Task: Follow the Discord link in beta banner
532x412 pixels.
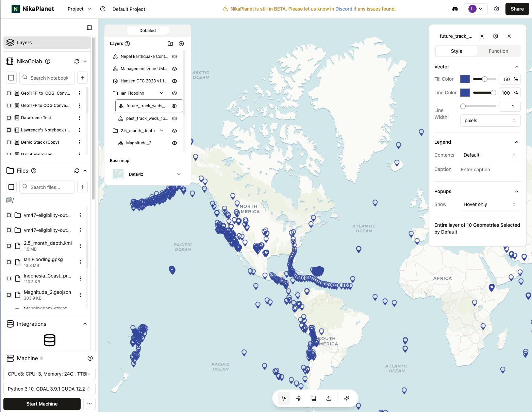Action: click(344, 9)
